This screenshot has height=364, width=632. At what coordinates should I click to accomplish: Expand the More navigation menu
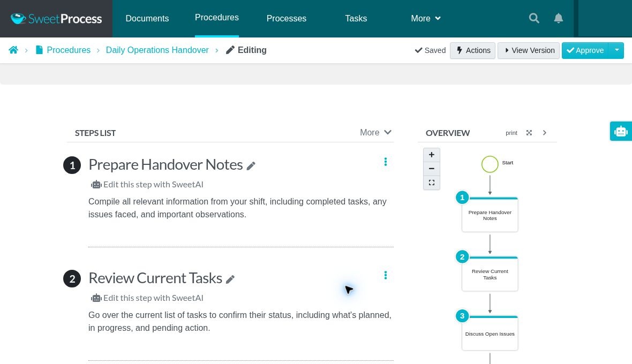(x=426, y=19)
